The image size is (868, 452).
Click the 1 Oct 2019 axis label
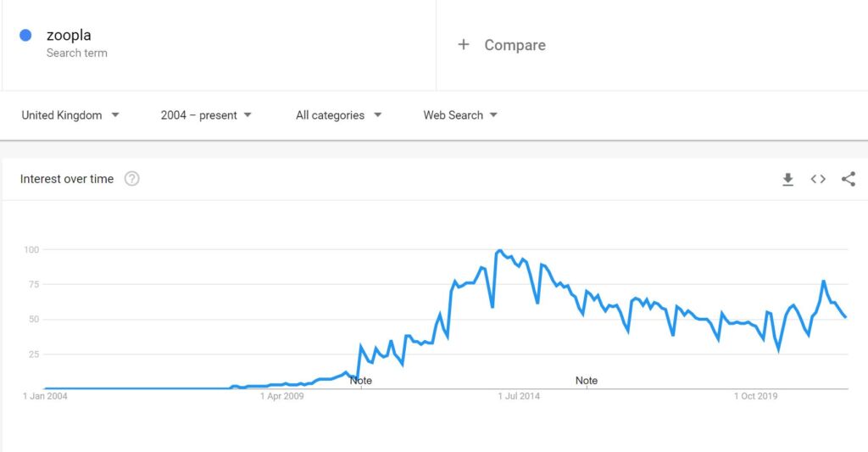click(755, 396)
